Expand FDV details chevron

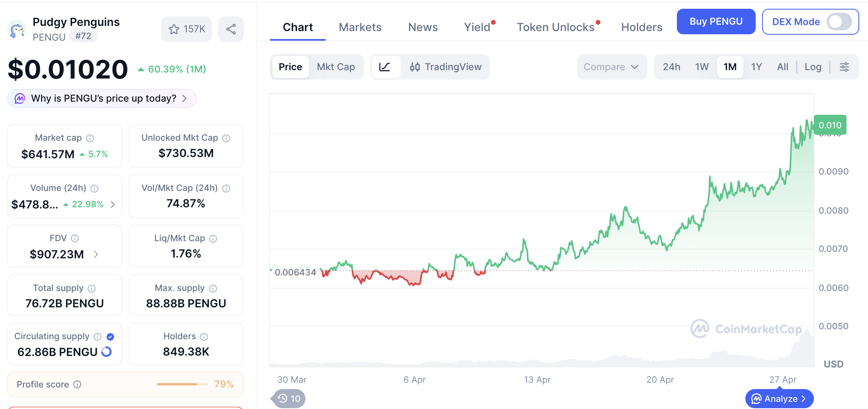(96, 254)
